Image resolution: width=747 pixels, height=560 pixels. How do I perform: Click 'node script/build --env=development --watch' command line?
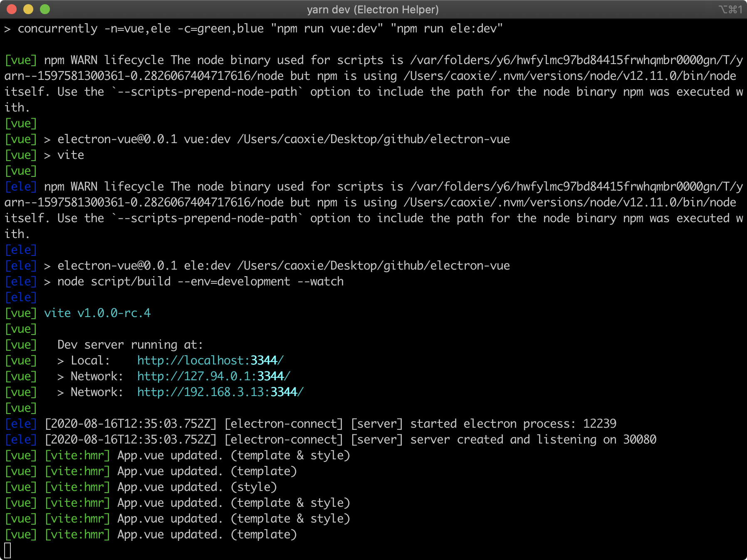tap(200, 281)
